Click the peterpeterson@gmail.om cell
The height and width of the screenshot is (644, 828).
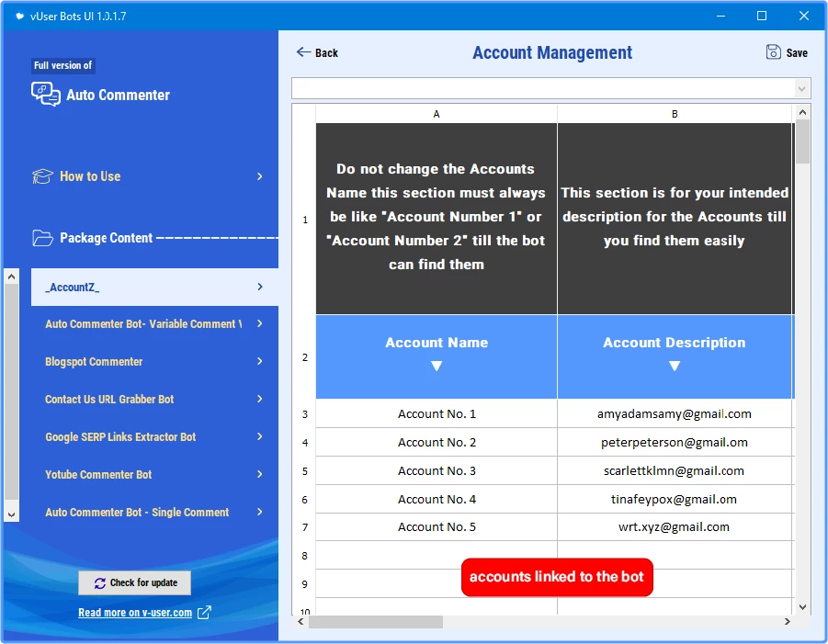click(675, 443)
